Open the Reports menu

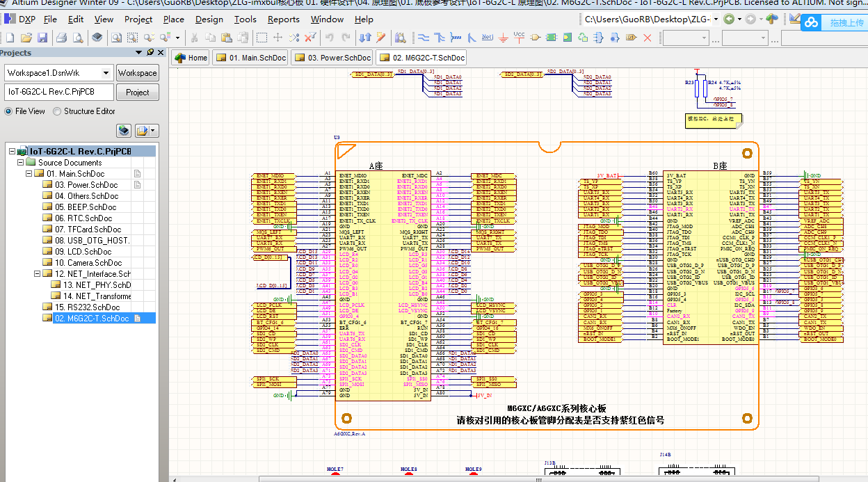tap(284, 19)
